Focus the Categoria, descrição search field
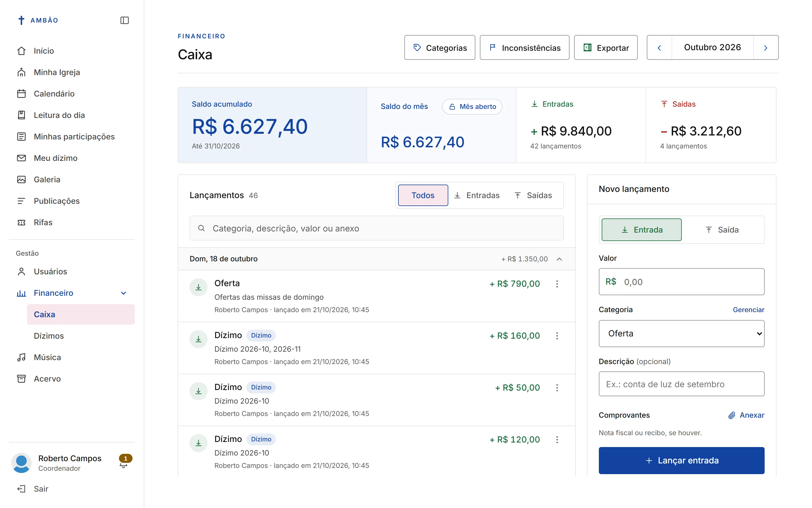Viewport: 812px width, 508px height. pyautogui.click(x=376, y=229)
